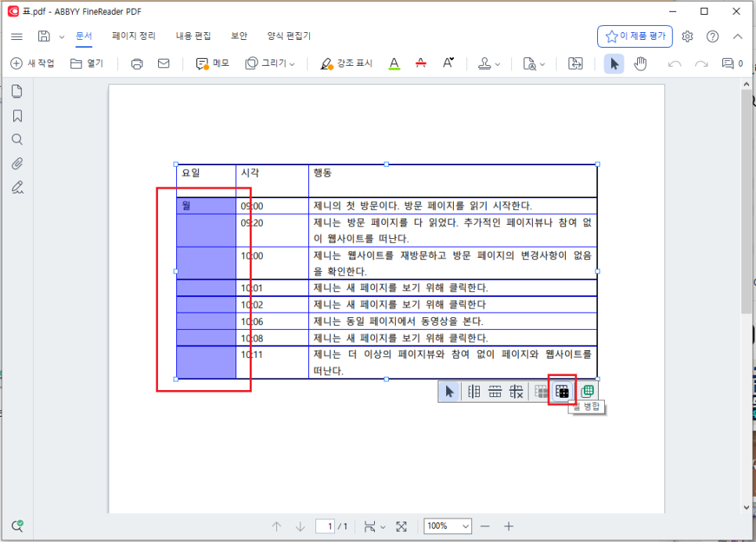Click the 행동 header cell
This screenshot has width=756, height=542.
pos(452,180)
